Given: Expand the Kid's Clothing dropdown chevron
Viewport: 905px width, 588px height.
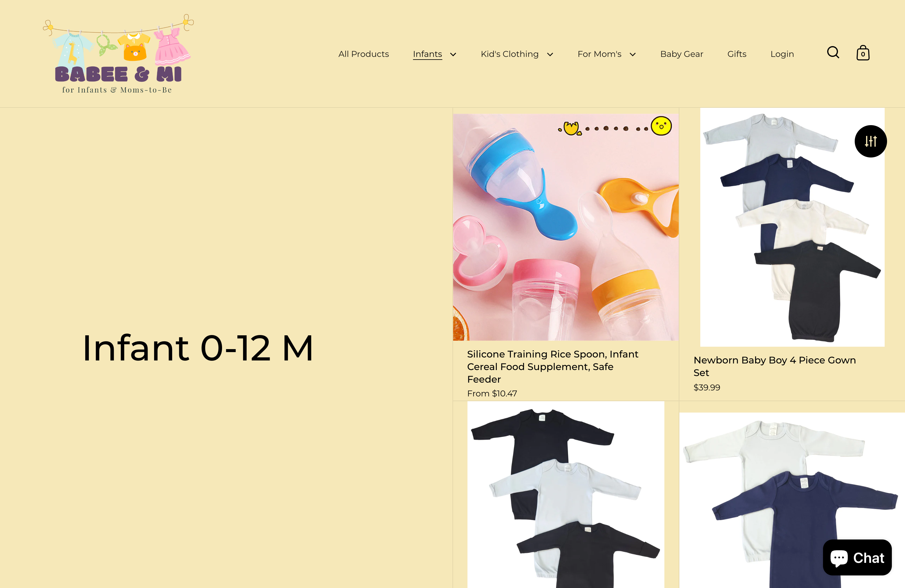Looking at the screenshot, I should pos(550,54).
